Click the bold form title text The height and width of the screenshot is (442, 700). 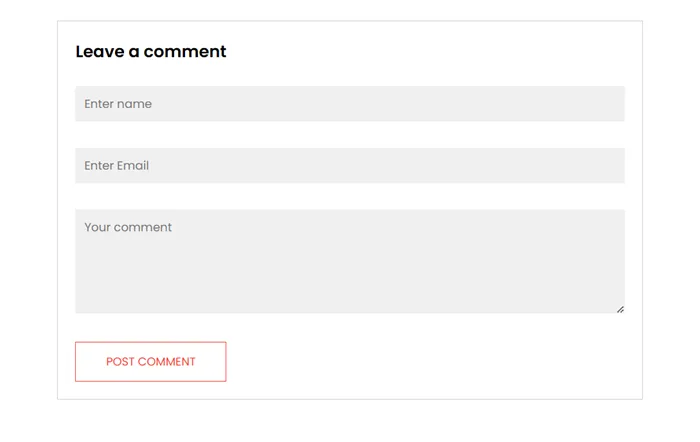[151, 52]
